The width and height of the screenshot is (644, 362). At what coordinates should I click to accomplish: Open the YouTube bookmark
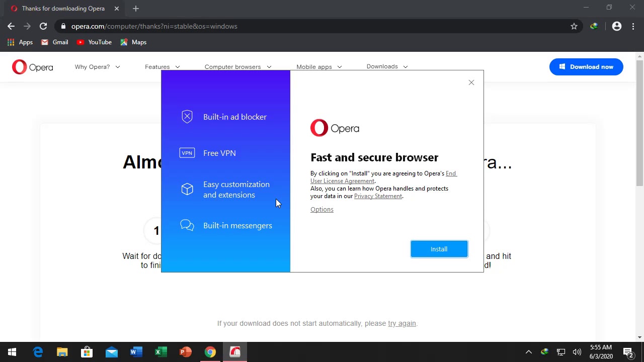(x=94, y=42)
